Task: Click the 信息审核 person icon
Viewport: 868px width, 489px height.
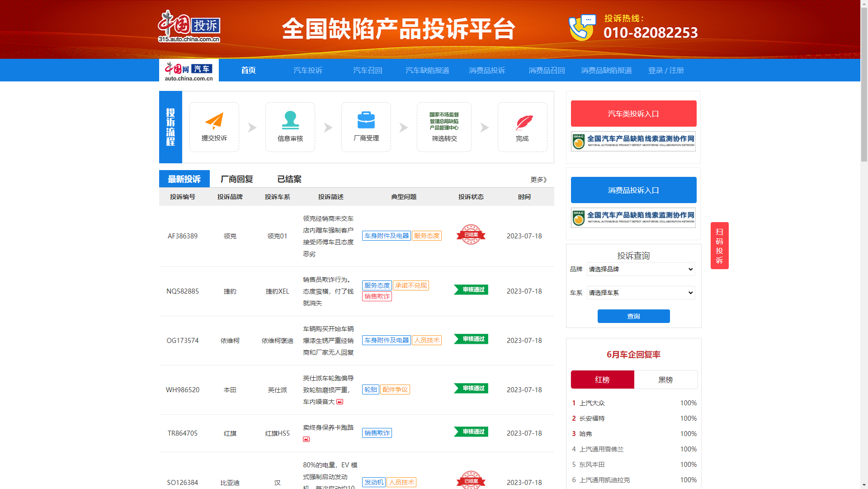Action: click(x=290, y=120)
